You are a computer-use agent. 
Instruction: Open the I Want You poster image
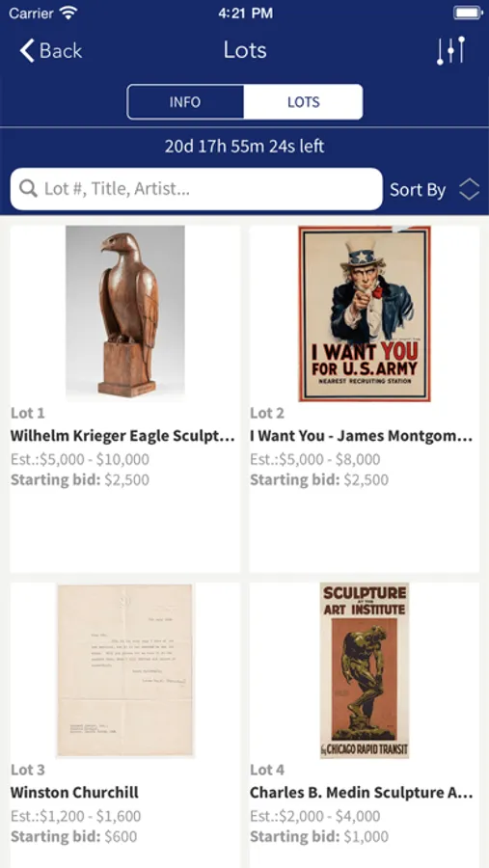365,313
